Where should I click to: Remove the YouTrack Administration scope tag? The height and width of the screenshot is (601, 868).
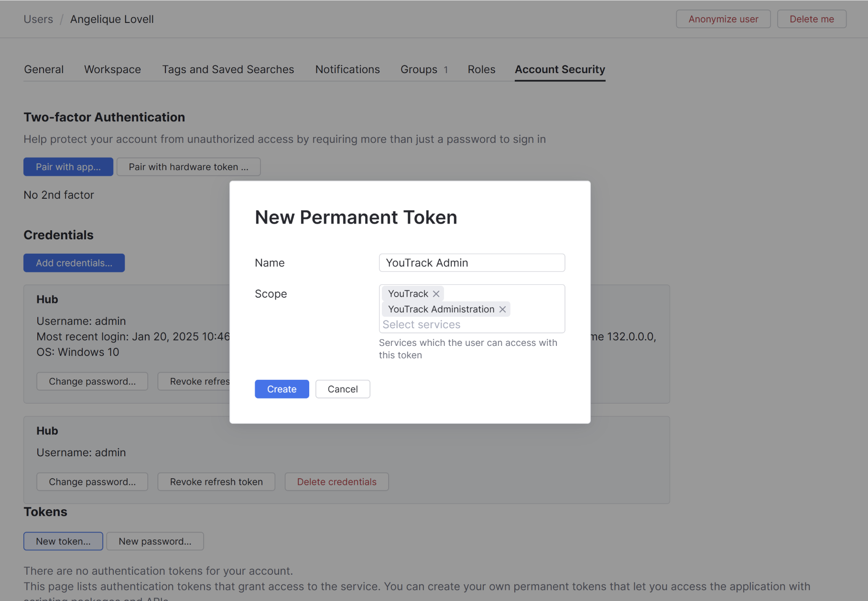pos(502,310)
